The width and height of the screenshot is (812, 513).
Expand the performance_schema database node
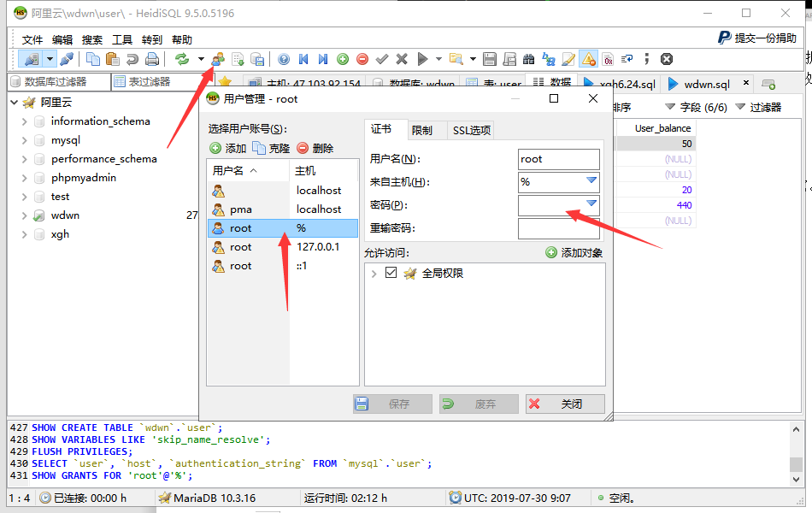[24, 159]
